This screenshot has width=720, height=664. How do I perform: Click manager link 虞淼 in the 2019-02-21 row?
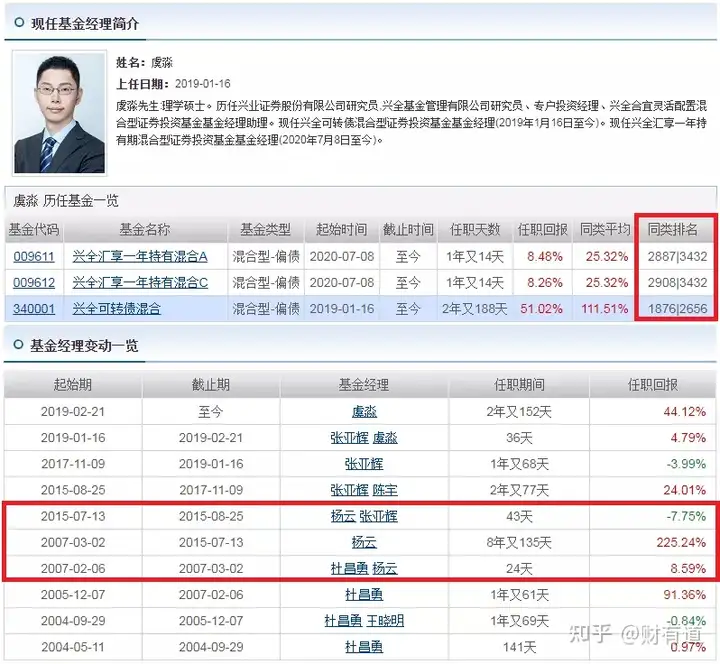tap(364, 411)
